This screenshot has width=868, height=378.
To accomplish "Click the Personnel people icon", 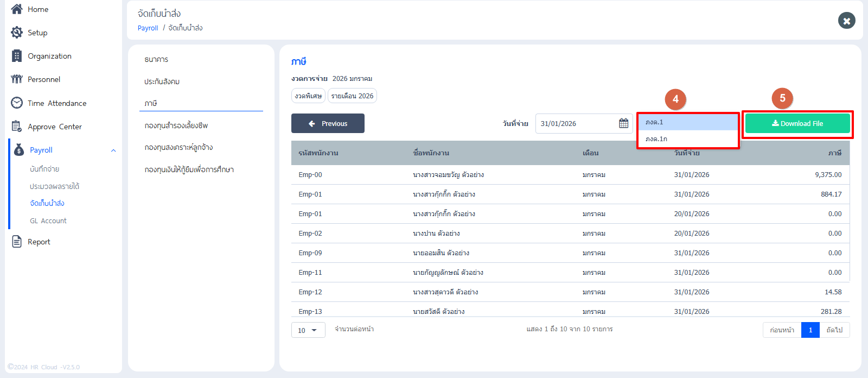I will [x=17, y=79].
